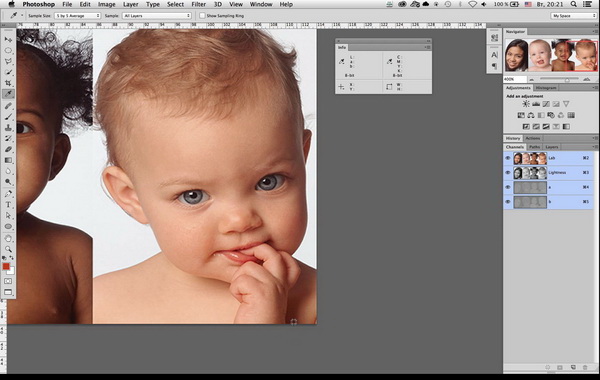This screenshot has height=380, width=600.
Task: Open the Filter menu
Action: 198,4
